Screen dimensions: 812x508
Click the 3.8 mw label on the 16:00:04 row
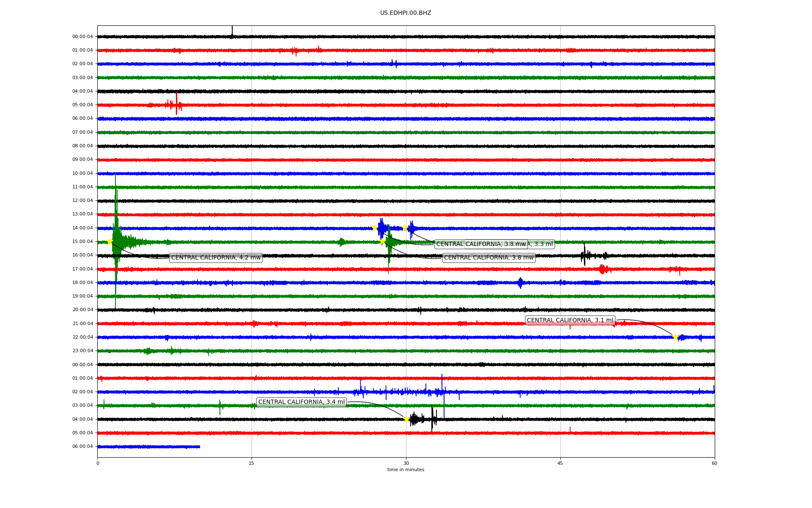(488, 257)
